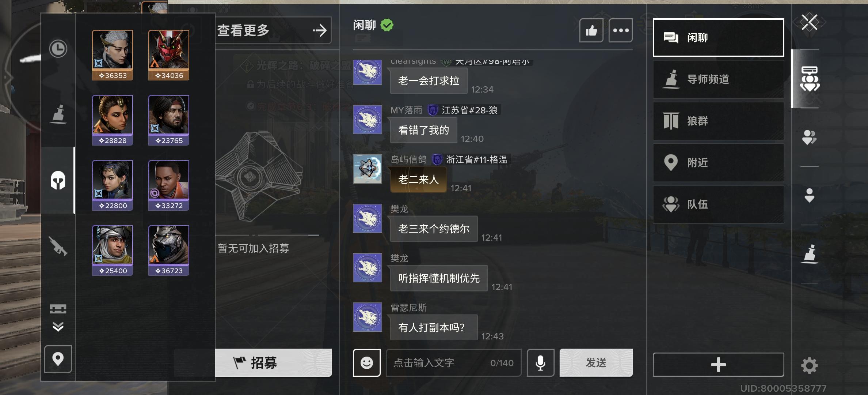
Task: Select the 附近 nearby channel
Action: pyautogui.click(x=718, y=163)
